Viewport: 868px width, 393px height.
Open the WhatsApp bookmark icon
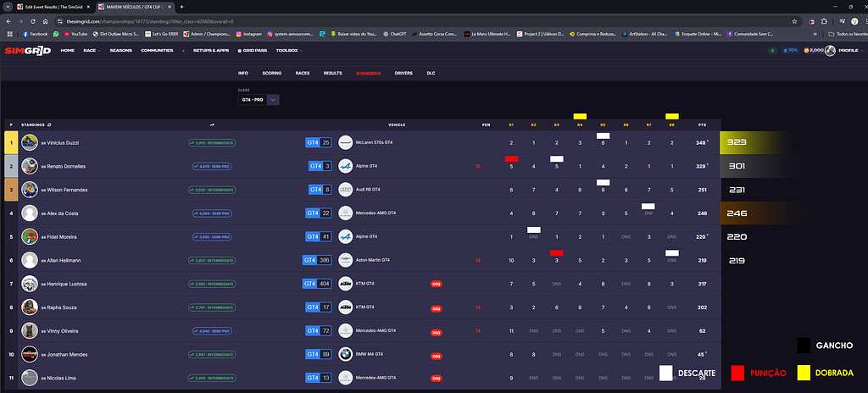57,34
